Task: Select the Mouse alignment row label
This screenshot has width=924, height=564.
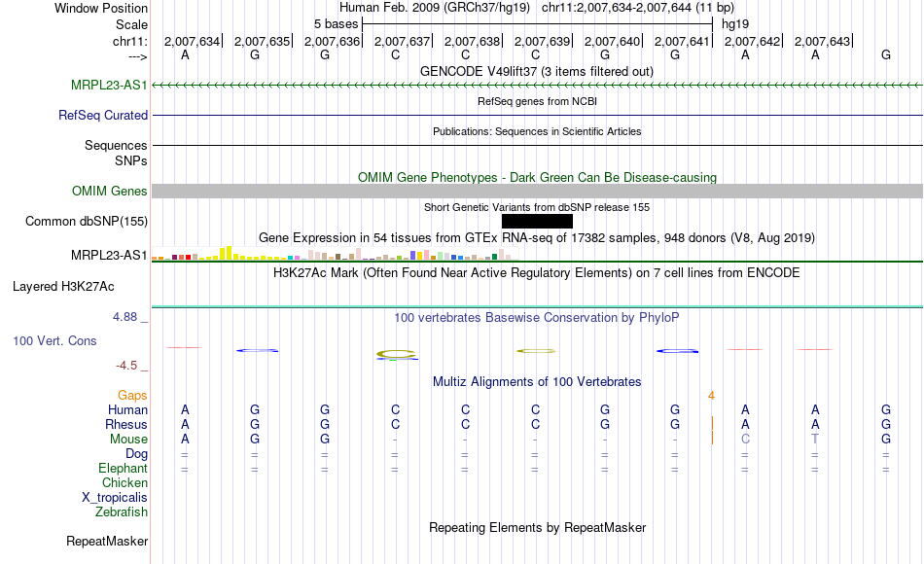Action: (x=128, y=440)
